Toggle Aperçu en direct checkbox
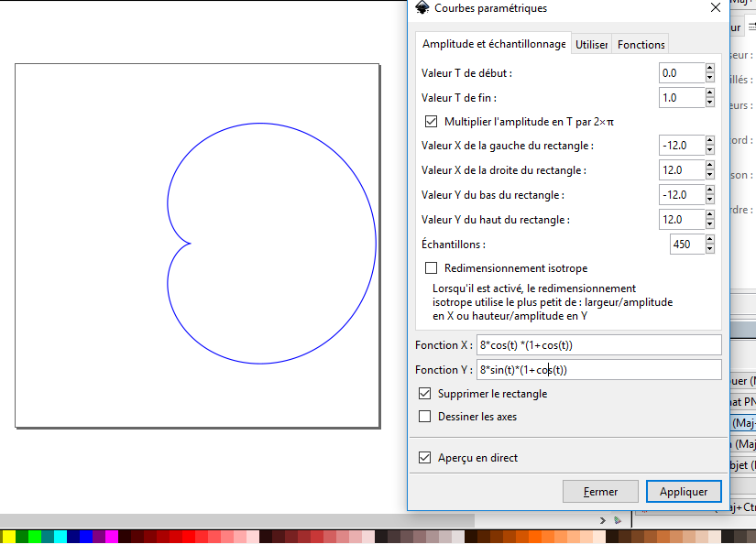The width and height of the screenshot is (756, 544). (425, 458)
